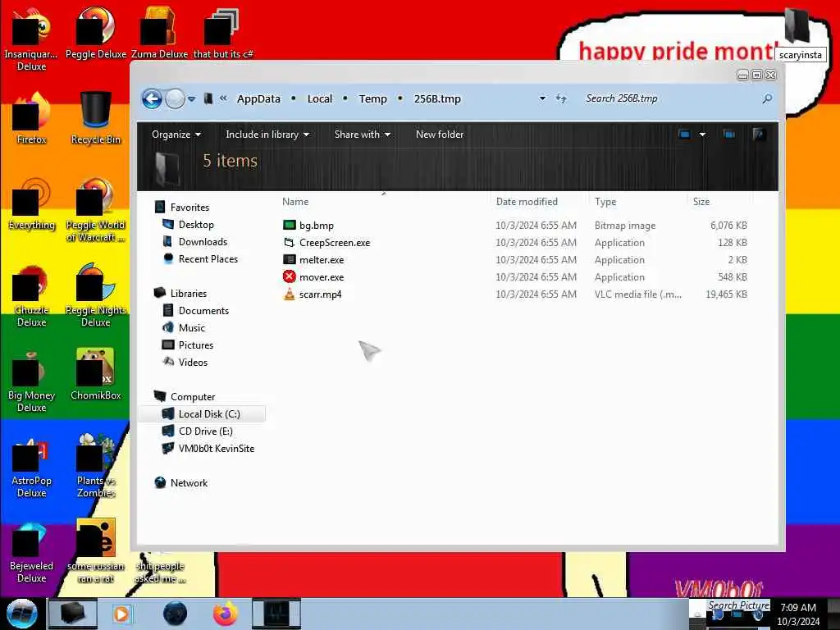Click the Back navigation arrow in Explorer
840x630 pixels.
click(x=152, y=98)
